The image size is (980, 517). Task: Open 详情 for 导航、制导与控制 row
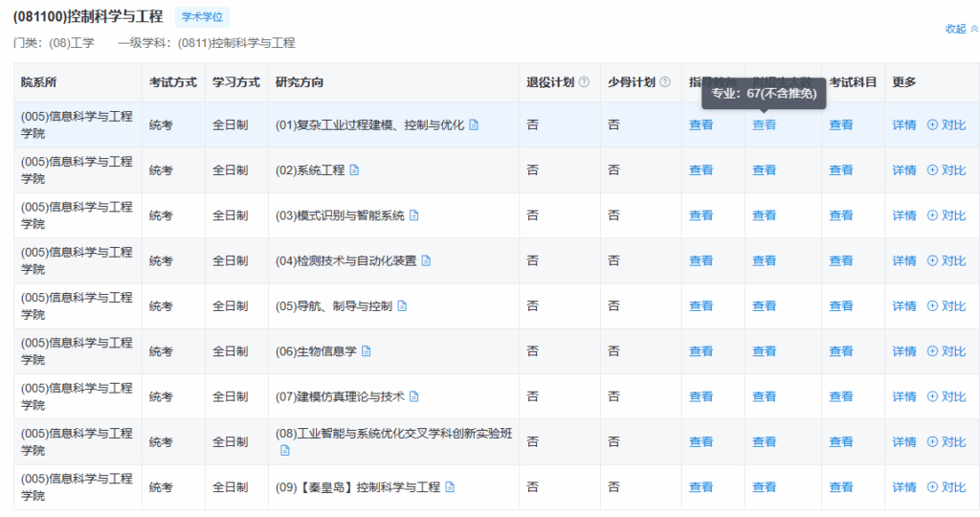point(903,306)
